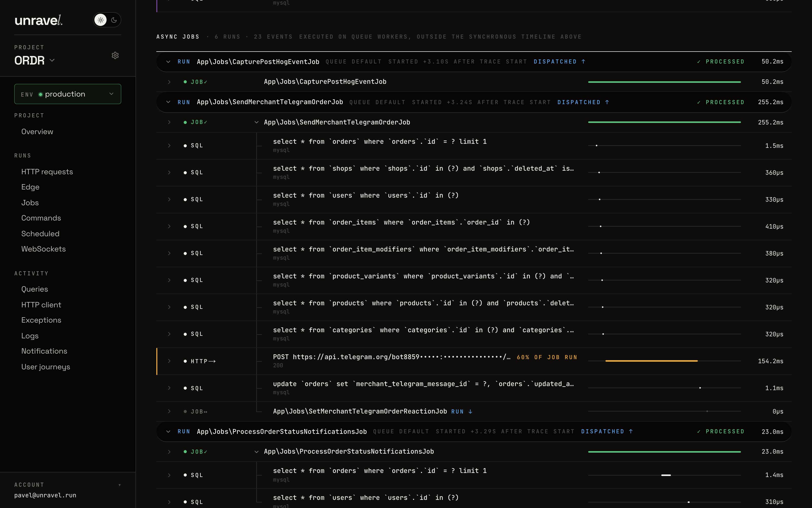Switch to dark theme moon icon
The image size is (812, 508).
(x=114, y=20)
